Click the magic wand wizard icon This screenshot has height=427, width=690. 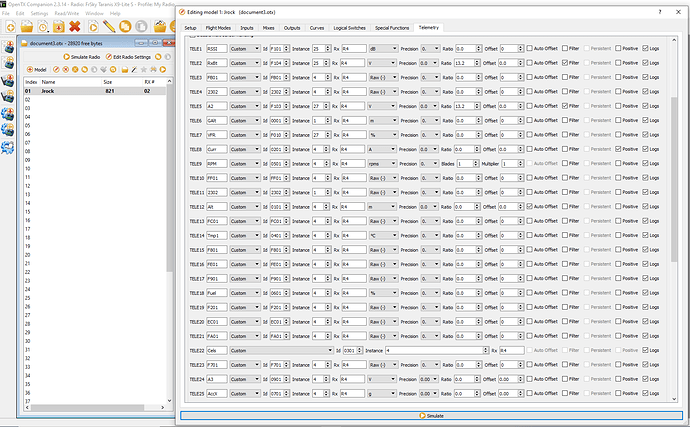coord(134,70)
